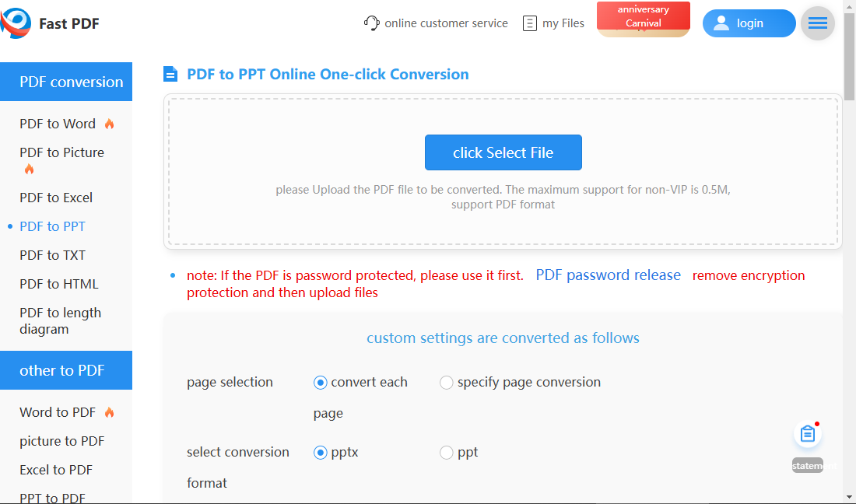The image size is (856, 504).
Task: Follow the PDF password release link
Action: pos(608,275)
